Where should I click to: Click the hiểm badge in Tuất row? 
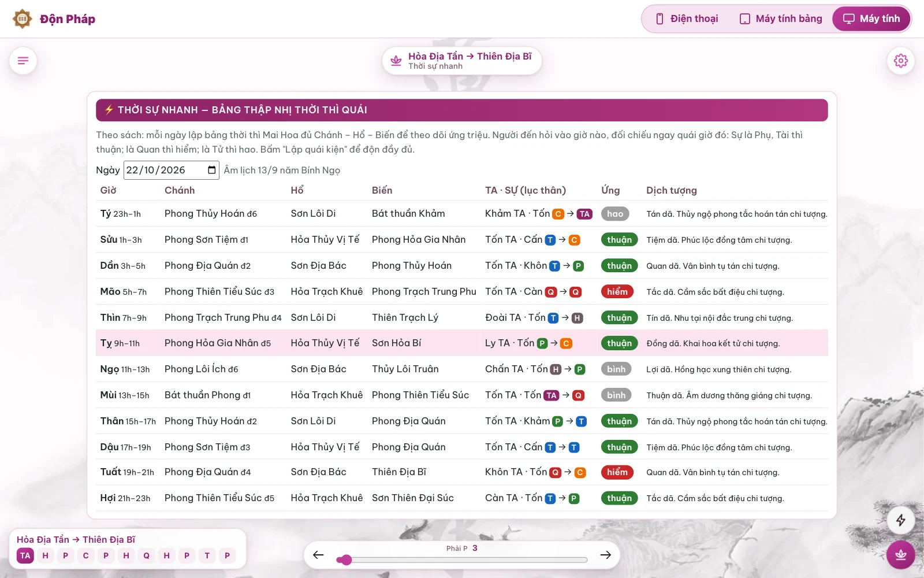(x=617, y=472)
